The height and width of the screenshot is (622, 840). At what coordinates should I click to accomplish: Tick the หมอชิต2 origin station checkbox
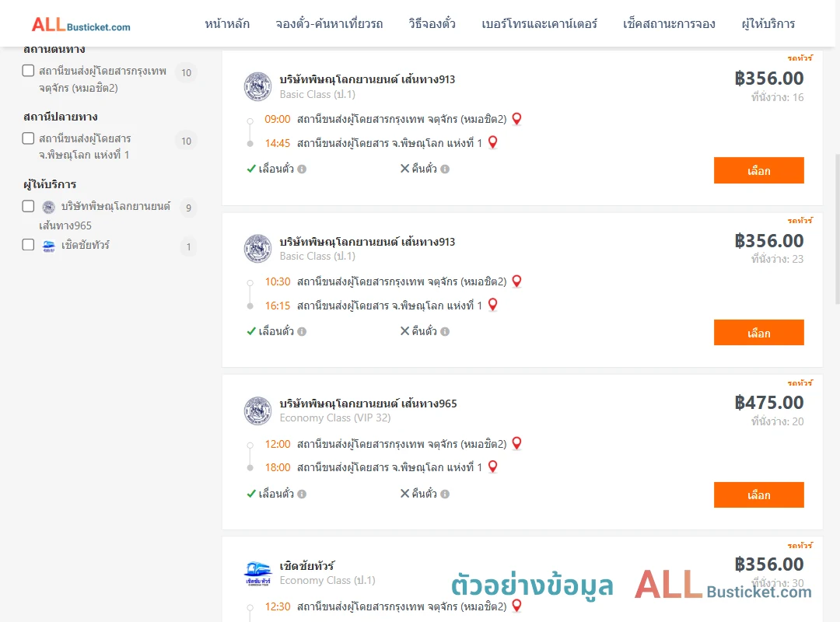coord(29,71)
